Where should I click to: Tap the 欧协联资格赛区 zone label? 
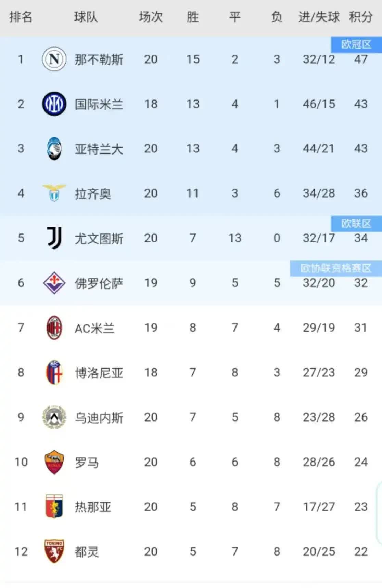[336, 268]
